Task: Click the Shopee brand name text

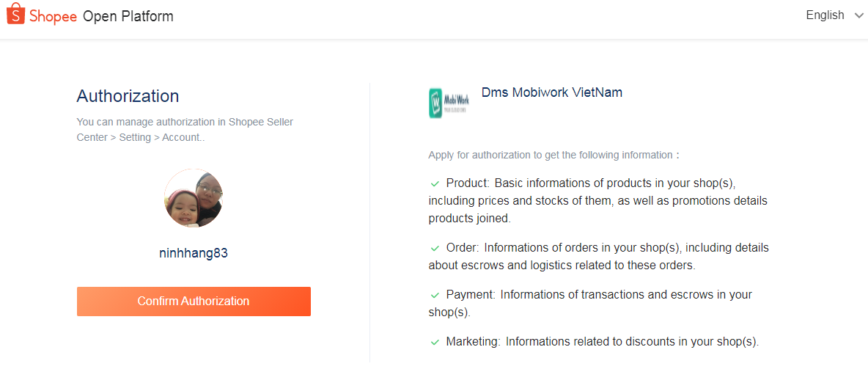Action: [53, 16]
